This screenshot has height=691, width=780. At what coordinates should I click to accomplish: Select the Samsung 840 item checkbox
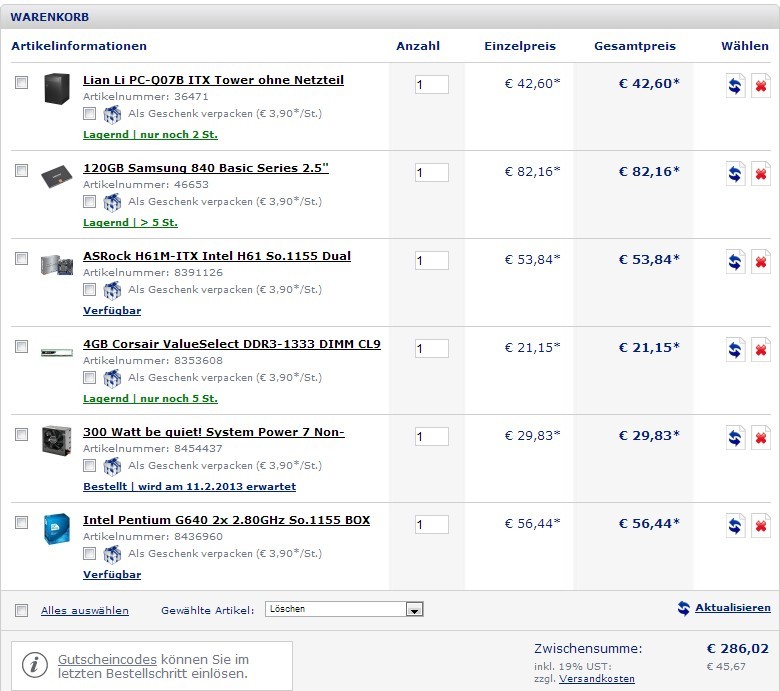tap(21, 170)
